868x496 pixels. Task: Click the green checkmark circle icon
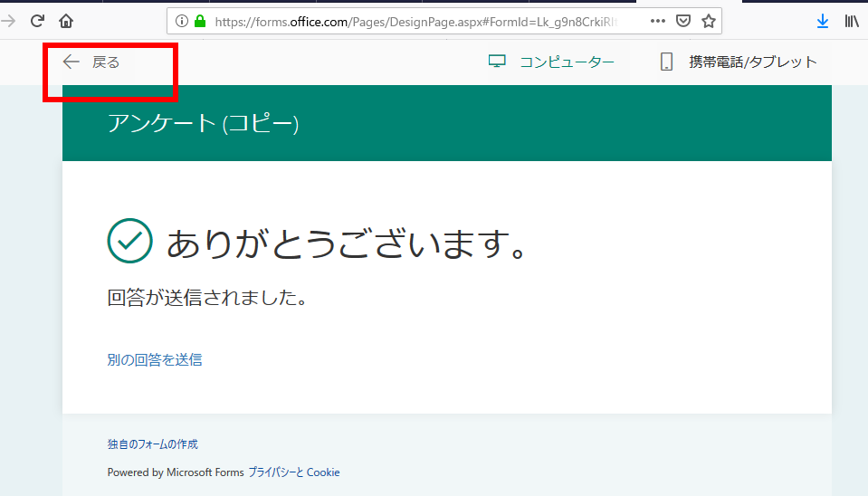click(130, 241)
